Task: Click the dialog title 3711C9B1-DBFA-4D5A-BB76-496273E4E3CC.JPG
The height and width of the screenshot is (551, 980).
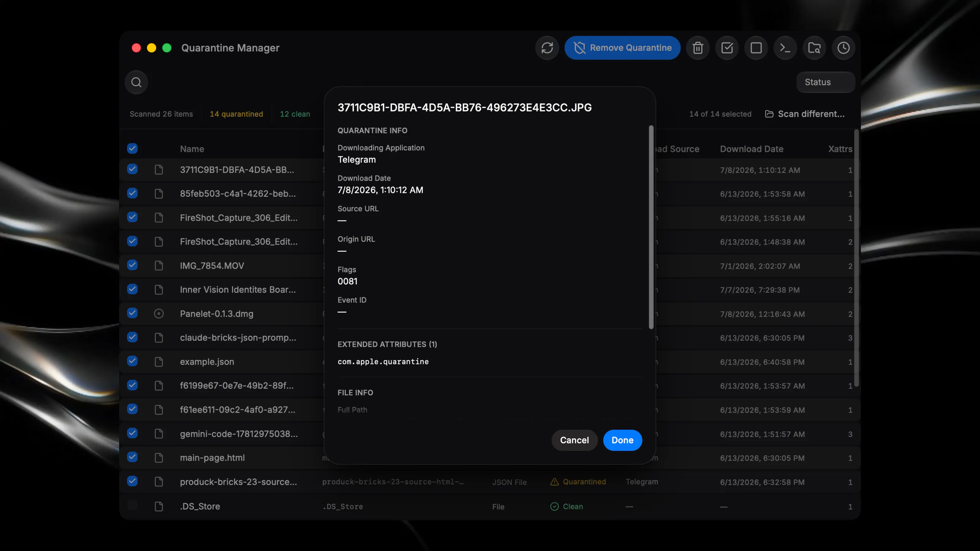Action: 465,108
